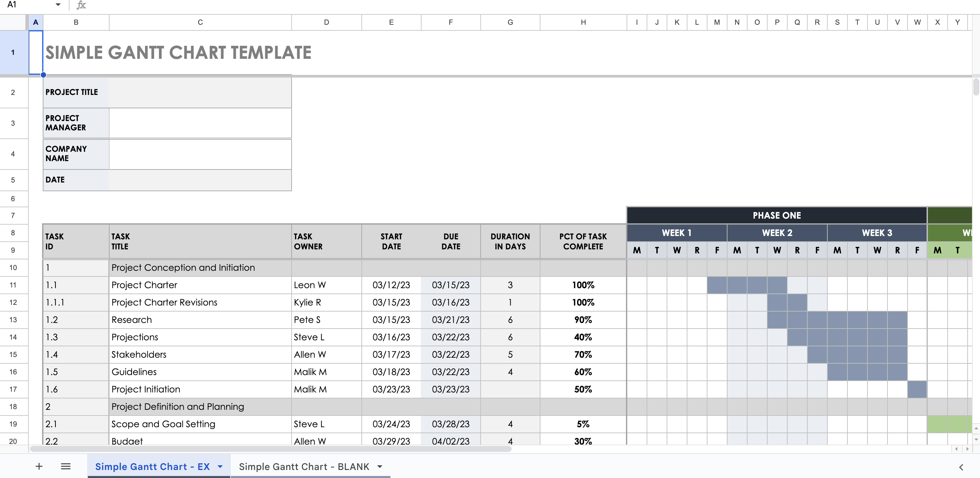The height and width of the screenshot is (478, 980).
Task: Click the fx formula icon
Action: coord(81,5)
